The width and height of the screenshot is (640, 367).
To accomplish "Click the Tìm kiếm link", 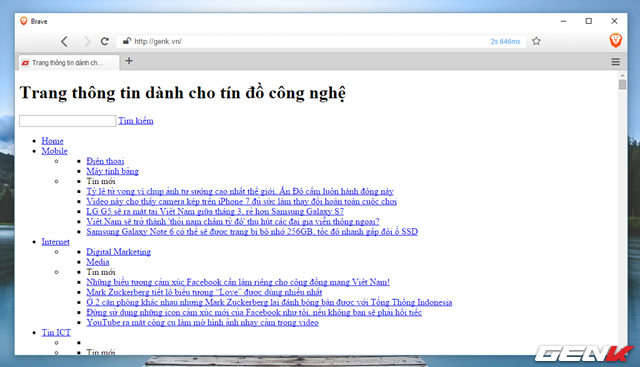I will 136,121.
